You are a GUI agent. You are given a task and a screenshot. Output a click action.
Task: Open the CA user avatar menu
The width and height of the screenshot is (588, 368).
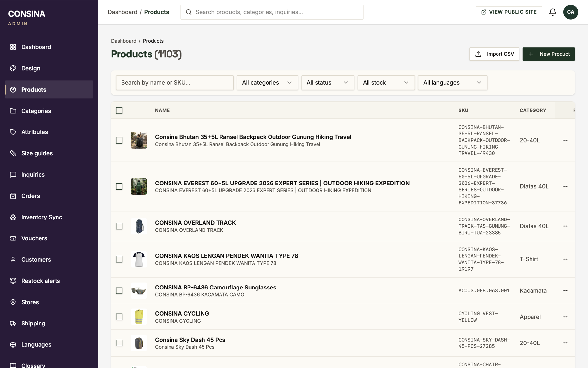point(571,12)
